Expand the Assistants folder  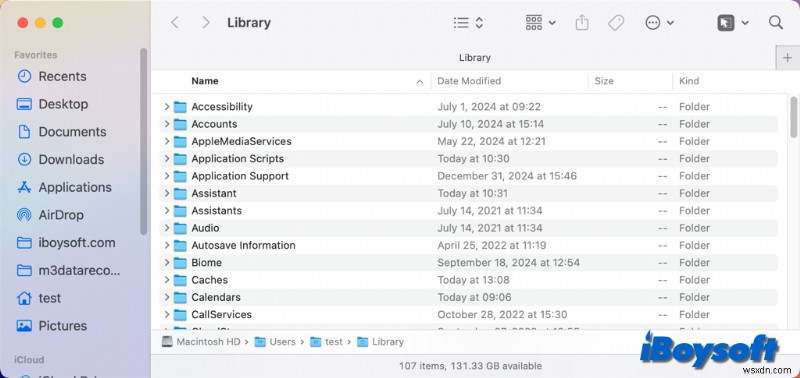click(167, 211)
